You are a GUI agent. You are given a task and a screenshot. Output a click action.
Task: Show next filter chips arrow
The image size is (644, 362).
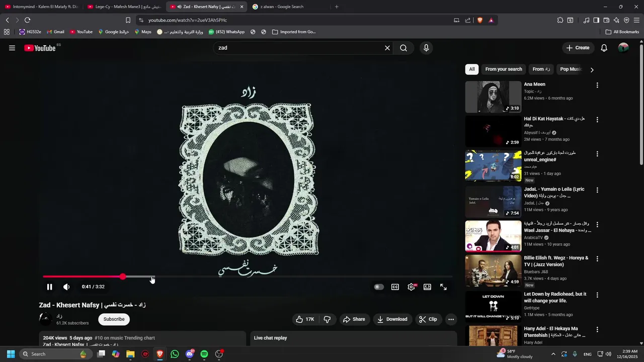click(x=592, y=70)
